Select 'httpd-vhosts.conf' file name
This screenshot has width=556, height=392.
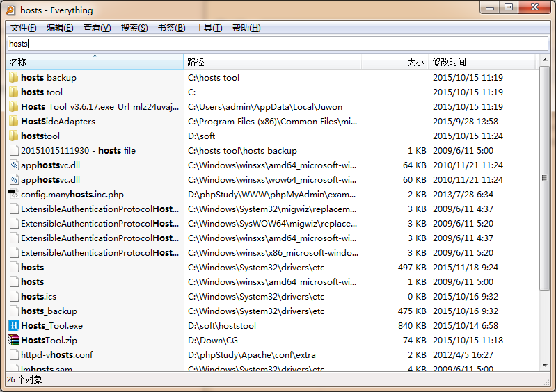pos(57,355)
